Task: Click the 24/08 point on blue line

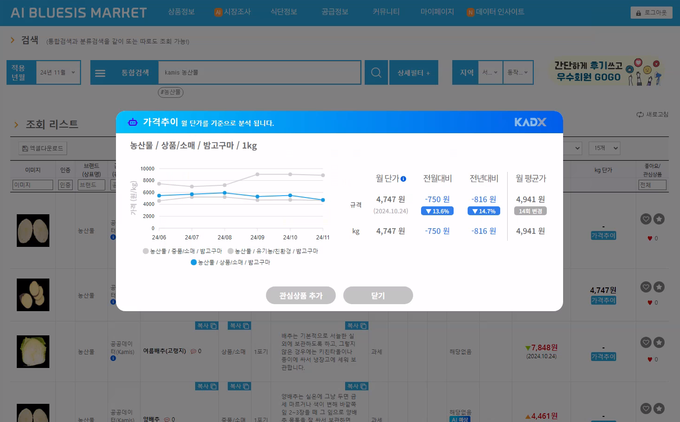Action: 225,193
